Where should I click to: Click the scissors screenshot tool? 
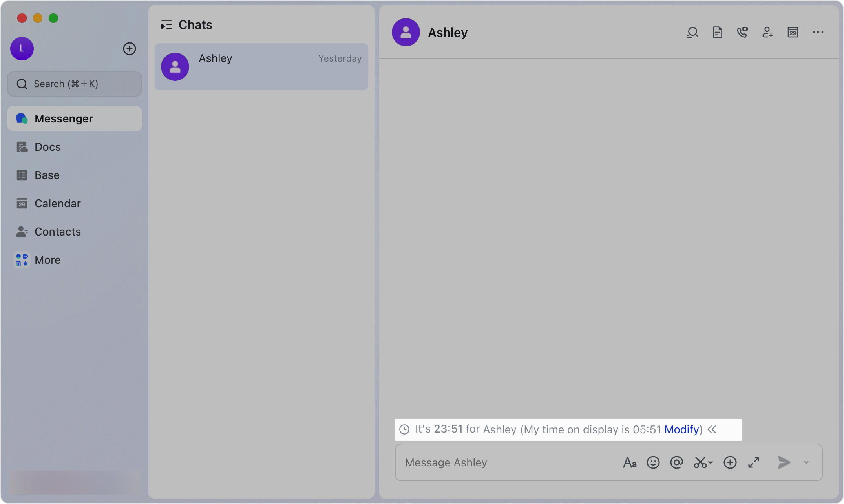tap(701, 463)
